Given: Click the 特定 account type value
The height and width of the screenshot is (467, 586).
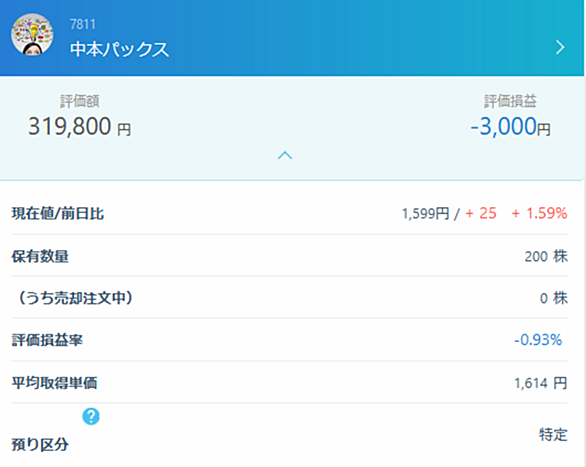Looking at the screenshot, I should click(553, 434).
